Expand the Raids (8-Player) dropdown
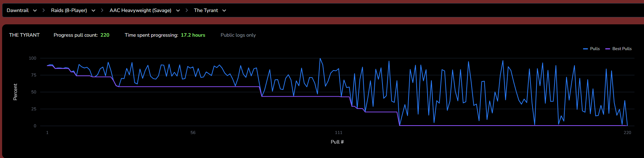 (73, 11)
